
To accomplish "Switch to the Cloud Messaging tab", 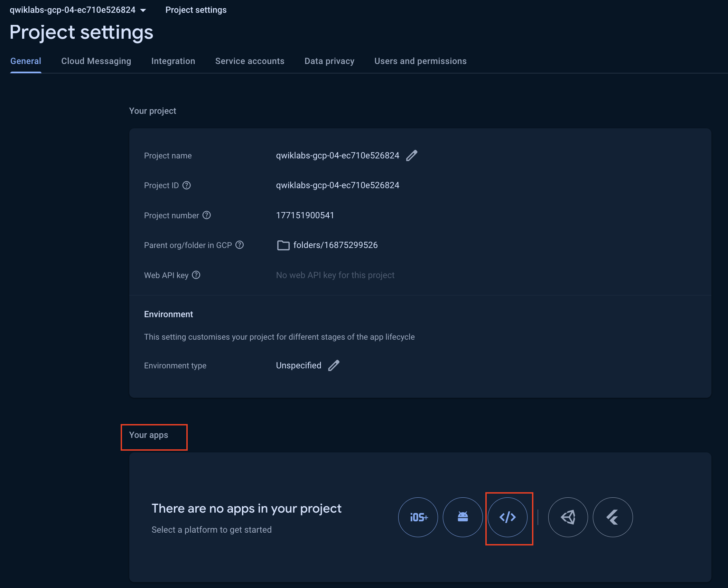I will tap(96, 61).
